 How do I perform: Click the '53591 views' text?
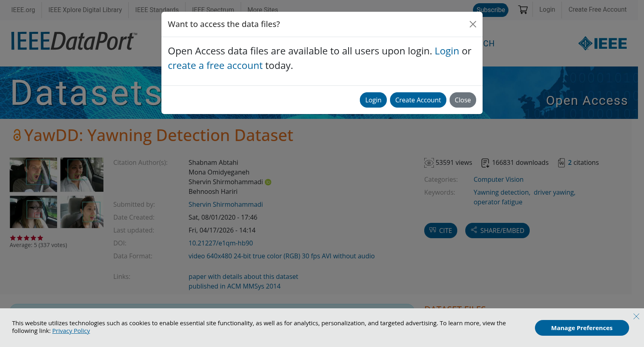tap(454, 163)
